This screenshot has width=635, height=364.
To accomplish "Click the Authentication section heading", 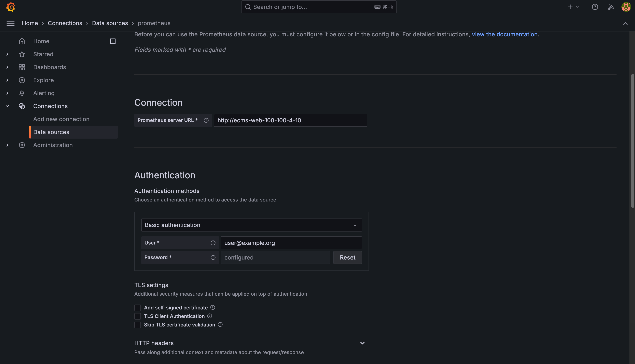I will (165, 175).
